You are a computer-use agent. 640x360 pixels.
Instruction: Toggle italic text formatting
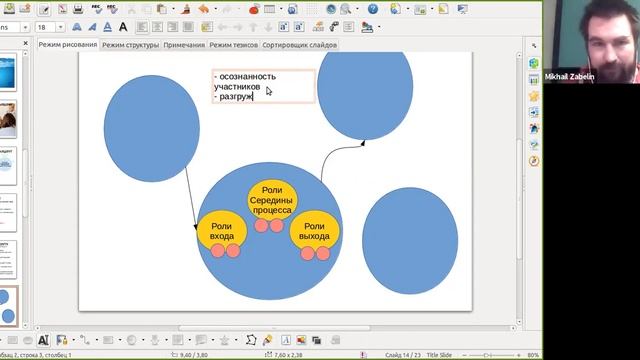[92, 27]
